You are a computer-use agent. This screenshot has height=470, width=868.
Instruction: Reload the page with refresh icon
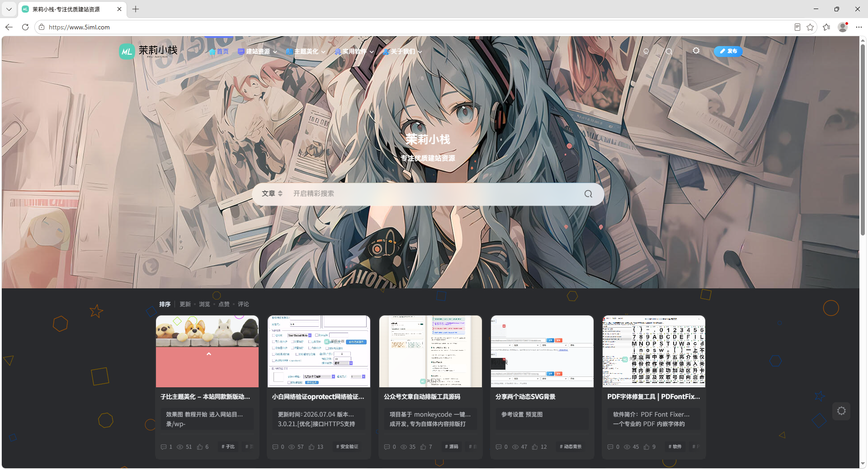pyautogui.click(x=25, y=27)
